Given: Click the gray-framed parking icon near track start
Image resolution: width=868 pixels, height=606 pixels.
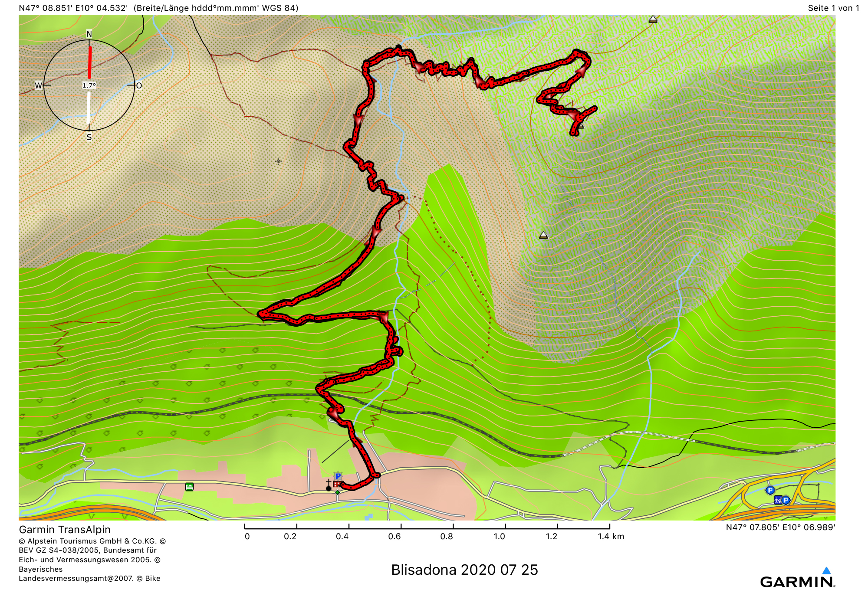Looking at the screenshot, I should (338, 476).
